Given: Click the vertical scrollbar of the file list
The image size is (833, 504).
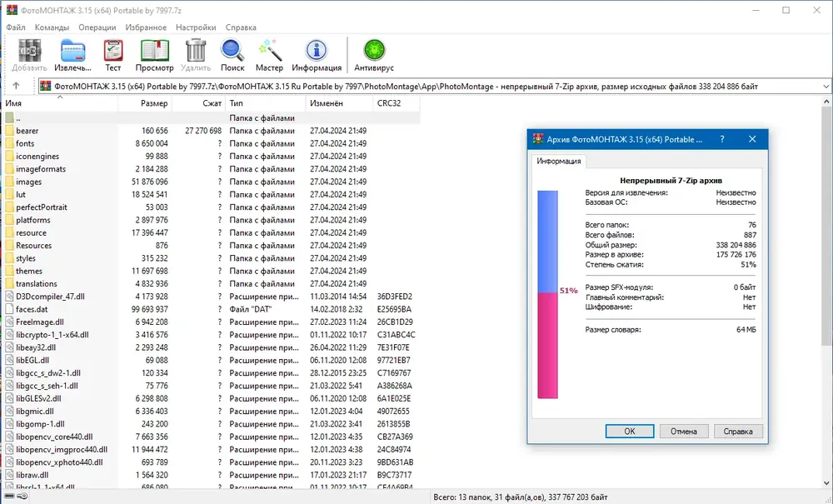Looking at the screenshot, I should click(x=827, y=292).
